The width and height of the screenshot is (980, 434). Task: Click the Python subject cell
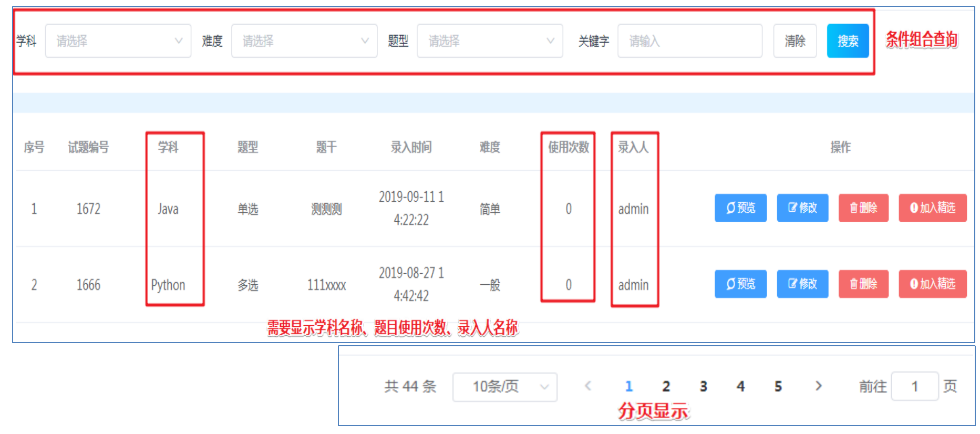(168, 285)
